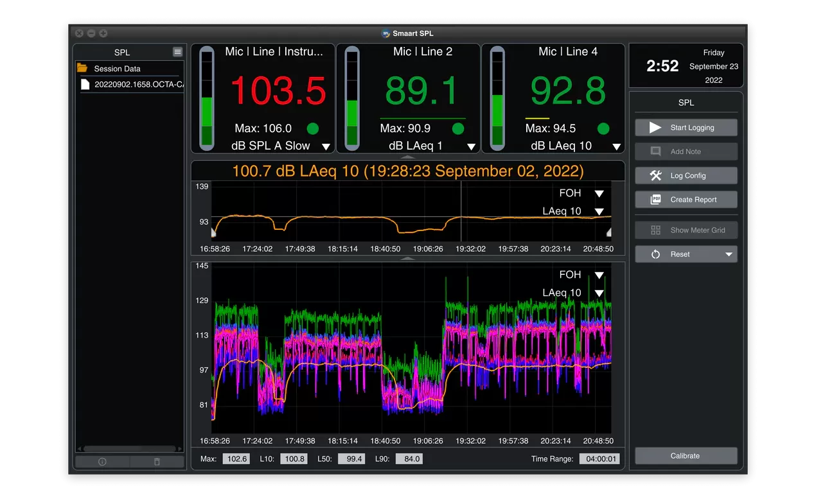Close the Smaart SPL window
The width and height of the screenshot is (816, 504).
point(79,33)
